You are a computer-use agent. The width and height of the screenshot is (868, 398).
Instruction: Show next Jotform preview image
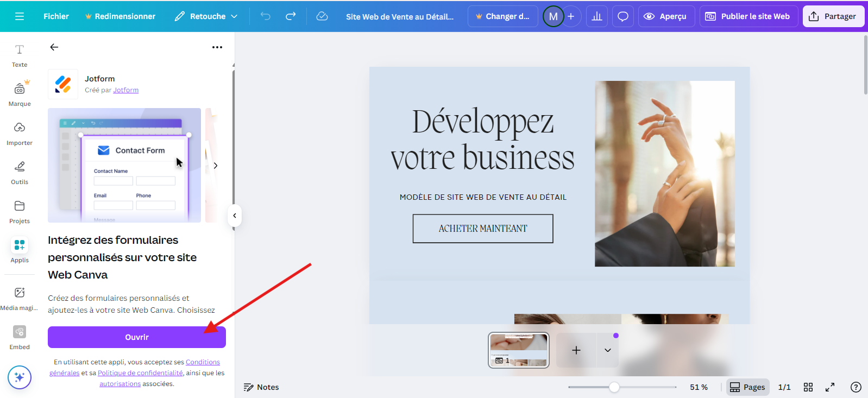(216, 166)
